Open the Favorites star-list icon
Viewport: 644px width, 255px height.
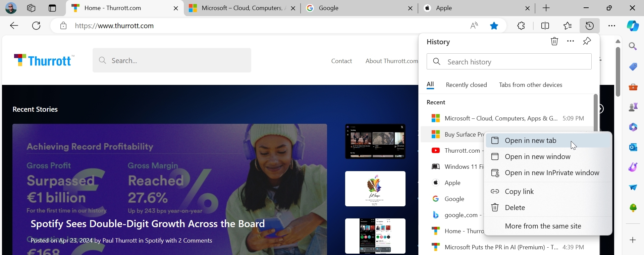pyautogui.click(x=568, y=26)
